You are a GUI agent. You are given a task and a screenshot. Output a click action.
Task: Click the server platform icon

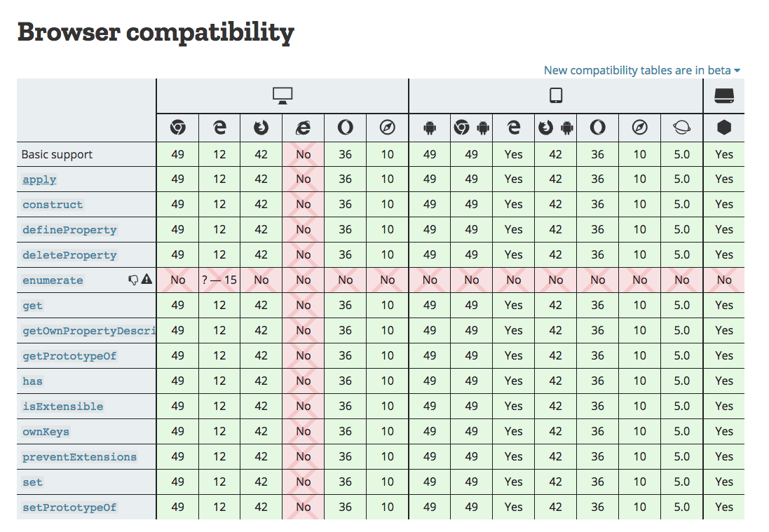pyautogui.click(x=724, y=95)
